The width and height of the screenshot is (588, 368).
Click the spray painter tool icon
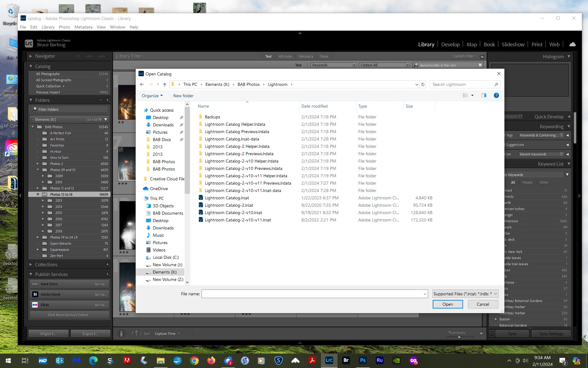[121, 333]
